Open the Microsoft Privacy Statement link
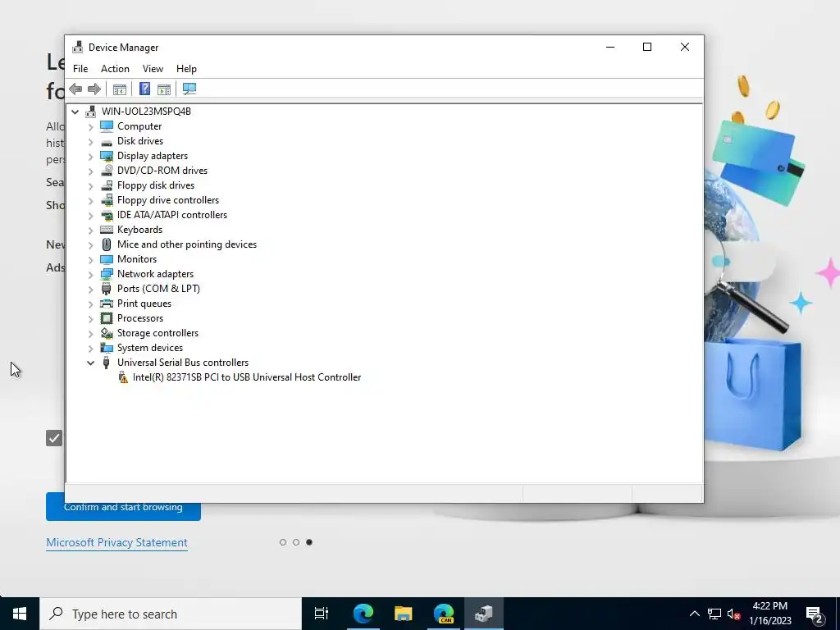This screenshot has height=630, width=840. click(116, 543)
